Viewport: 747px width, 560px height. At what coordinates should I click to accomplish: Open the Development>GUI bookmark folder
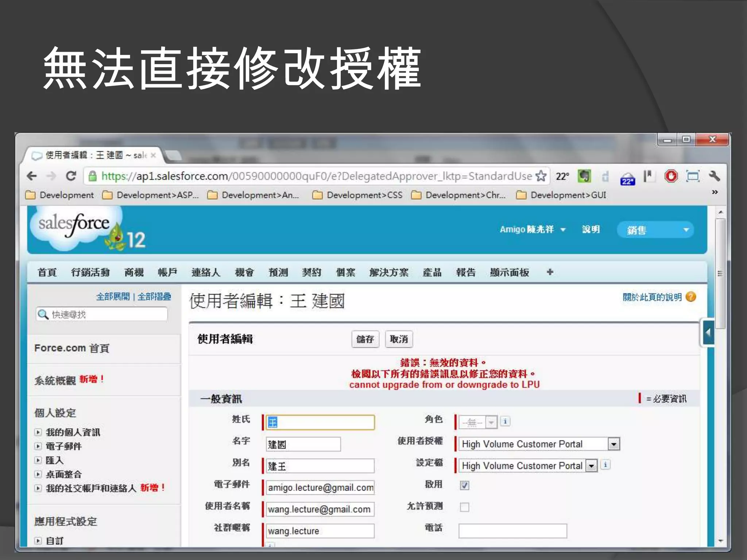[562, 195]
